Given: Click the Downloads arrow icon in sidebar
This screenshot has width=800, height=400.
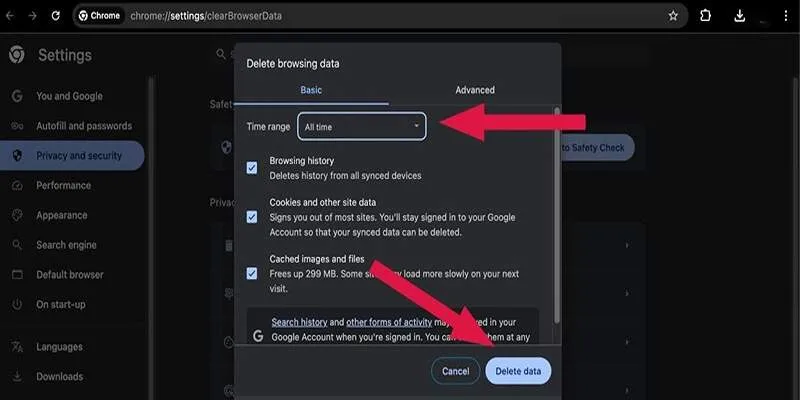Looking at the screenshot, I should pos(17,377).
